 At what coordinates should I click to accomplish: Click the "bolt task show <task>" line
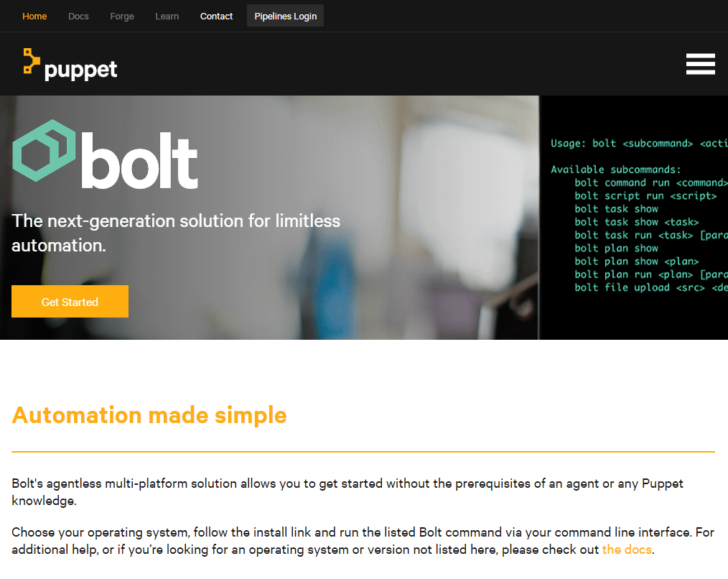point(637,222)
